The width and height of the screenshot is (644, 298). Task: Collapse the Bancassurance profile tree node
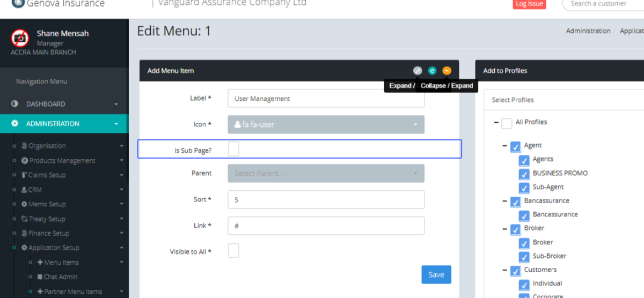click(504, 202)
